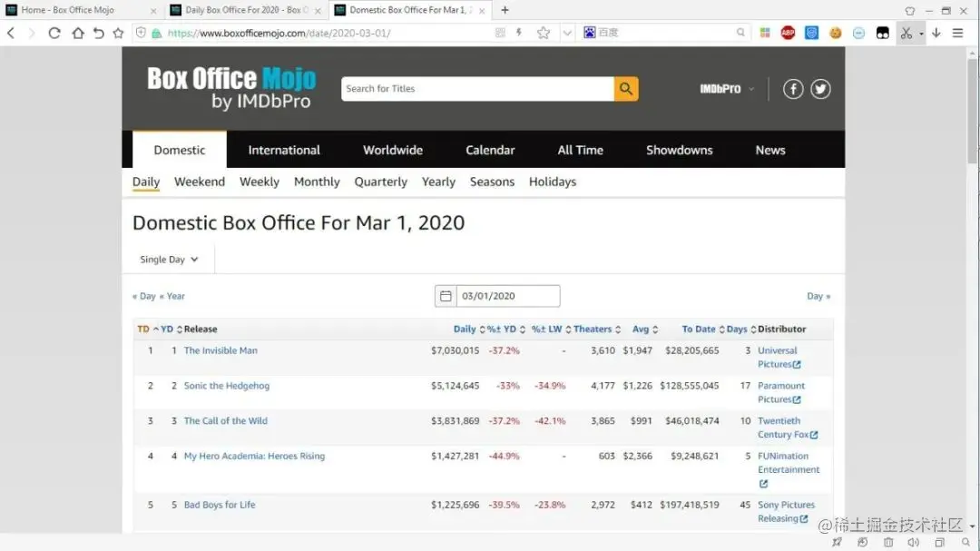This screenshot has width=980, height=551.
Task: Open the Single Day dropdown
Action: 169,260
